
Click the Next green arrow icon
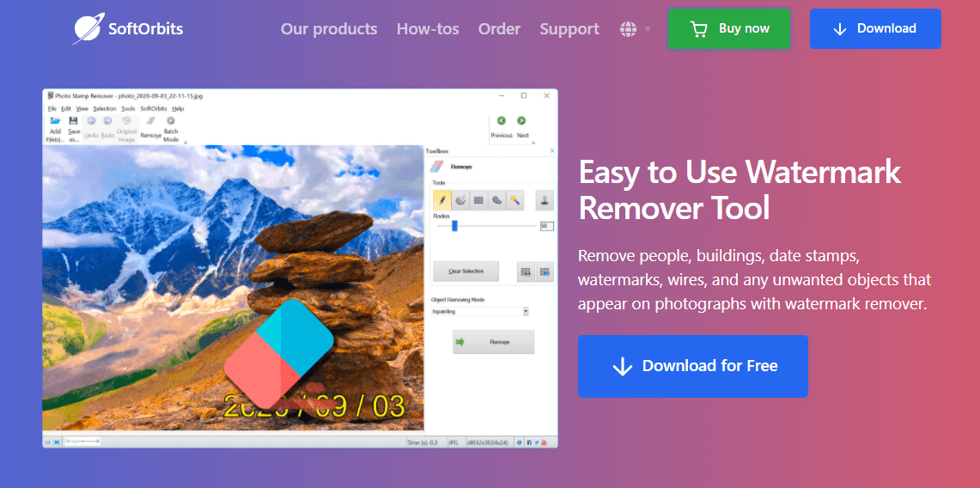point(522,120)
